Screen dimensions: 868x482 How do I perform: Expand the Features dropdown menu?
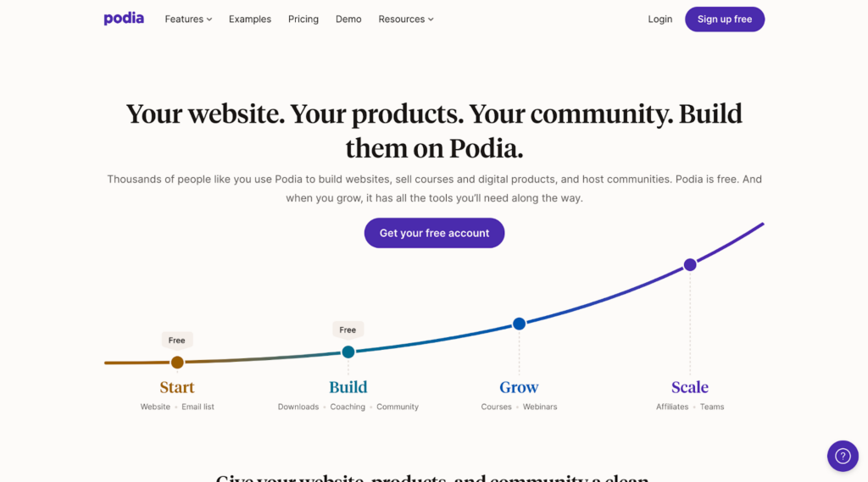(x=188, y=19)
